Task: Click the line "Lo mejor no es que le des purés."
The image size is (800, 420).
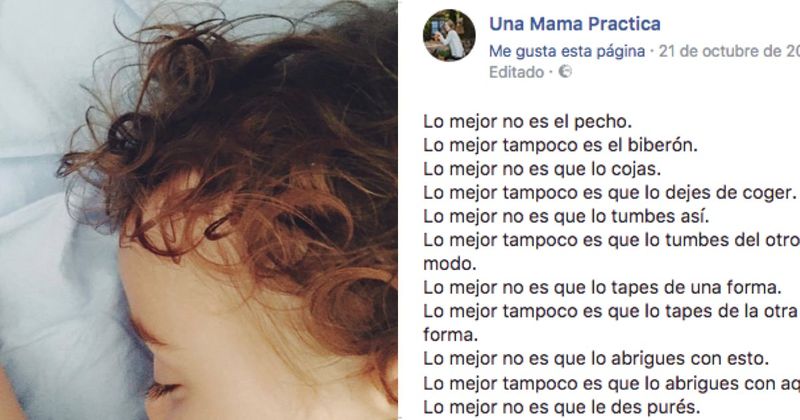Action: 562,407
